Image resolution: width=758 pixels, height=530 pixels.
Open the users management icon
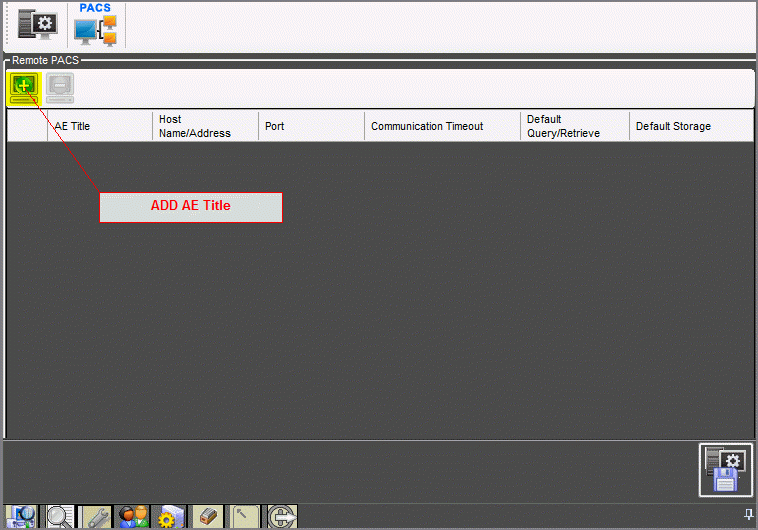[133, 516]
